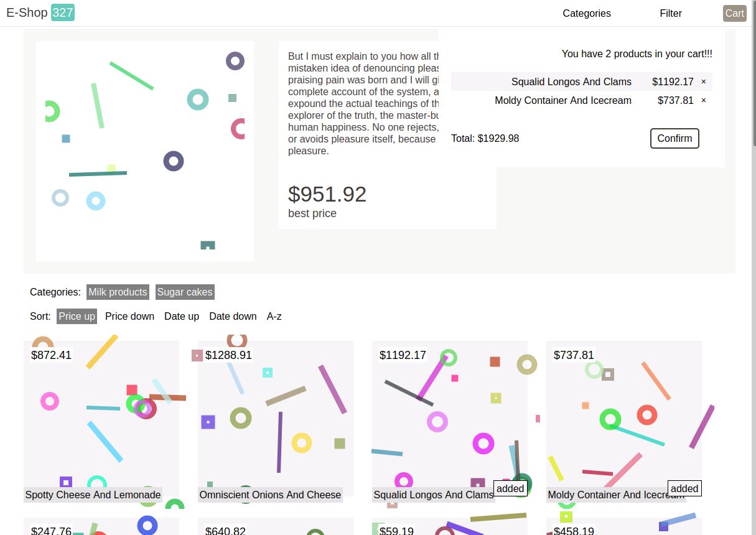Collapse the Cart dropdown panel

[734, 13]
